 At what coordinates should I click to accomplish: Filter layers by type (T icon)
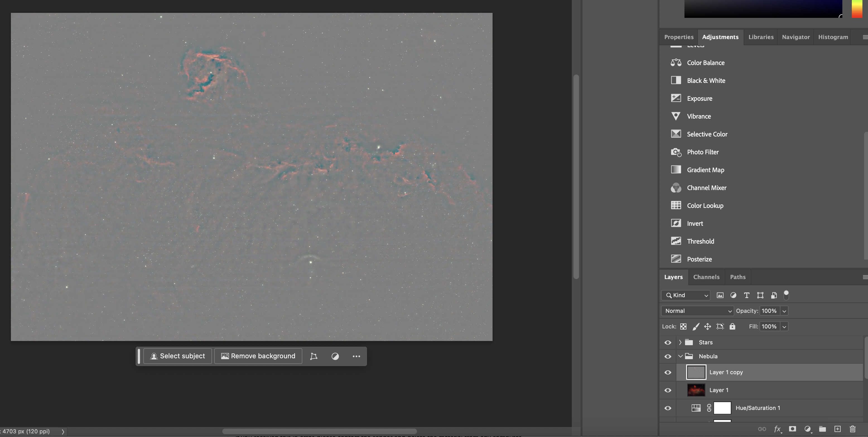[746, 295]
